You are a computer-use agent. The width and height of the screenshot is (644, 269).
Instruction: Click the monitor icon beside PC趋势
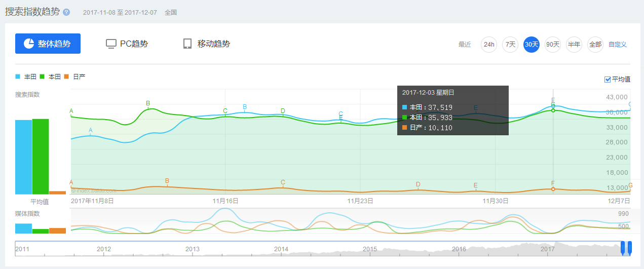111,44
